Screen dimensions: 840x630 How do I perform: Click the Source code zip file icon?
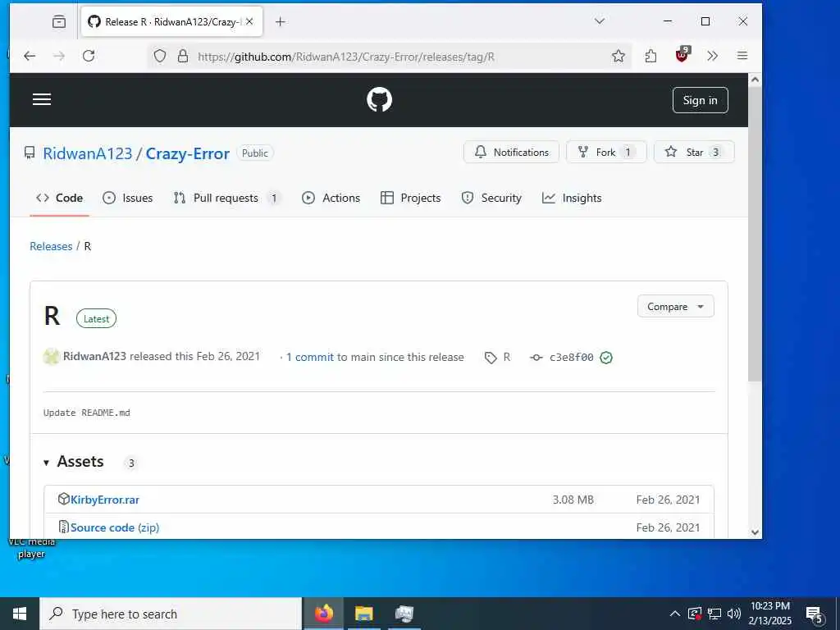(x=63, y=527)
